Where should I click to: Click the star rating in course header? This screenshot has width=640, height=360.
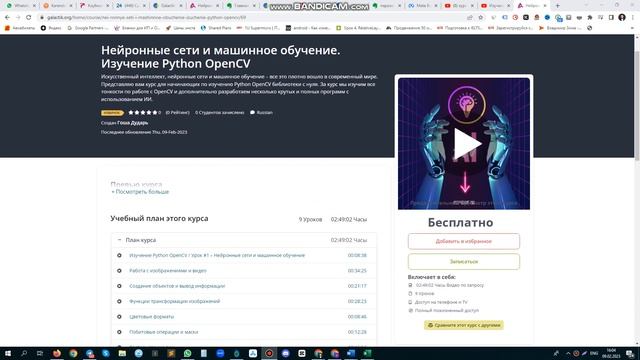(142, 112)
